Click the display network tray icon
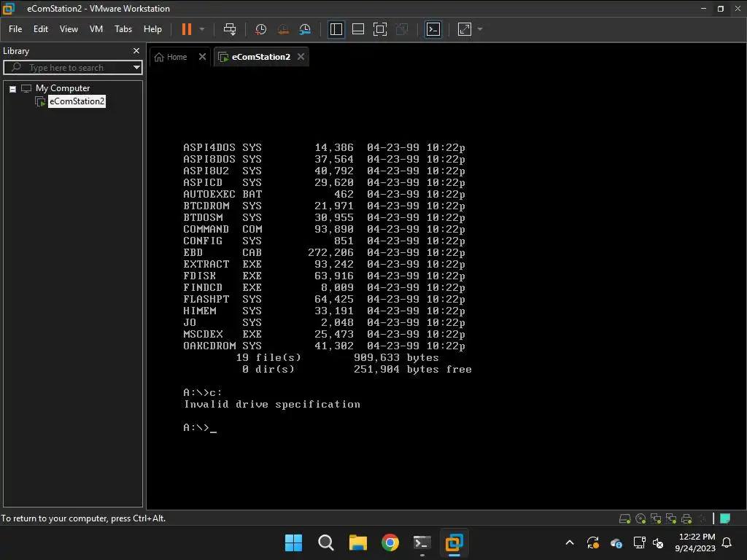The width and height of the screenshot is (747, 560). click(639, 542)
